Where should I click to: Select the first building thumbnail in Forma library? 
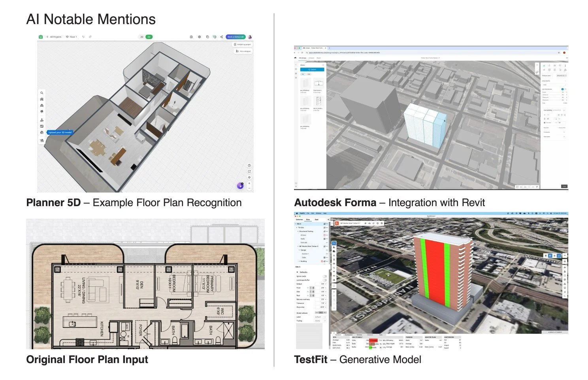305,83
